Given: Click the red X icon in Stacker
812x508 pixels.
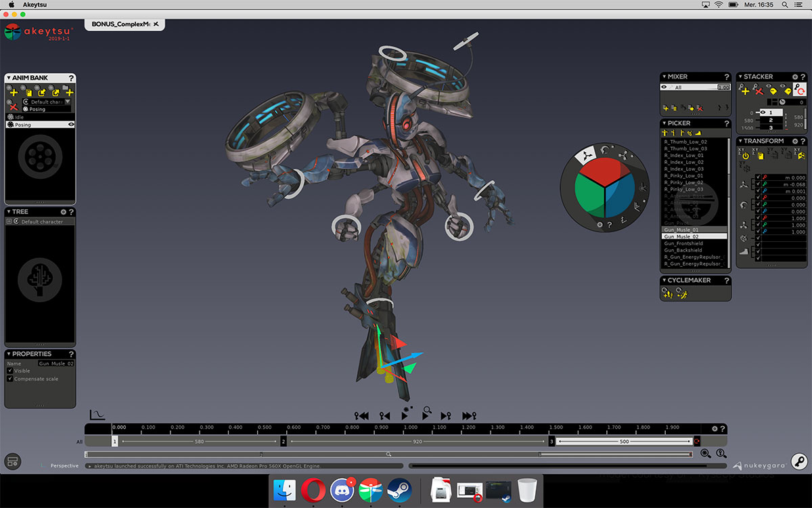Looking at the screenshot, I should [x=759, y=90].
